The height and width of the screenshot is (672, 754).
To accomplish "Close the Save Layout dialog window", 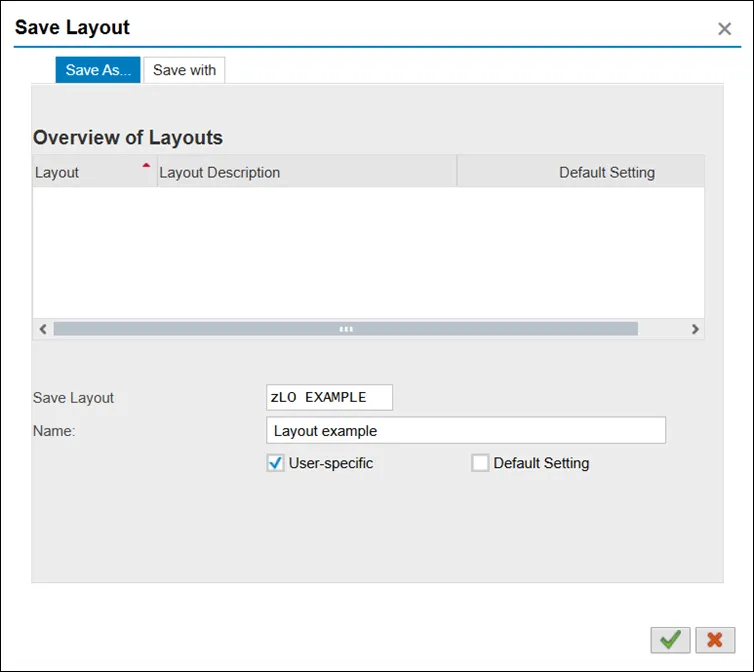I will (x=725, y=29).
